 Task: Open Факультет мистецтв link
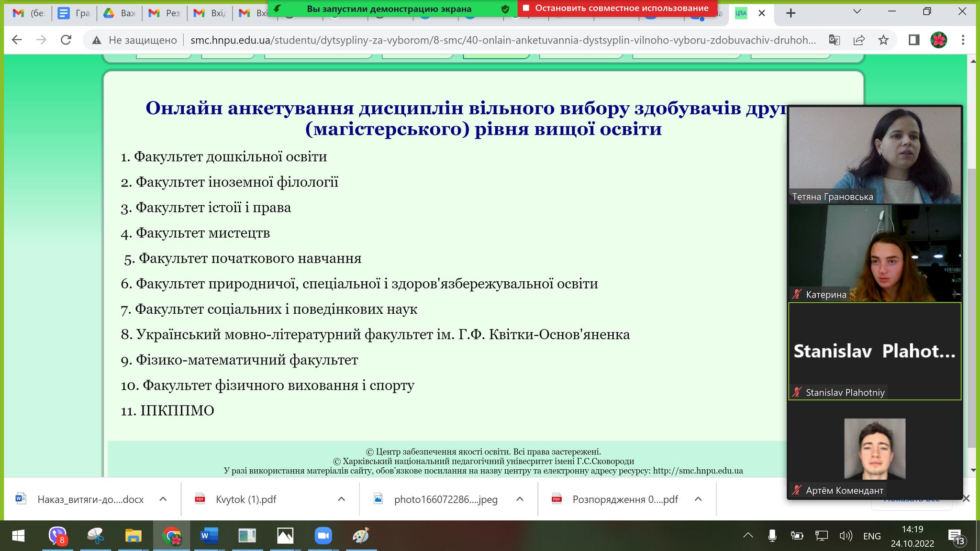pyautogui.click(x=203, y=233)
